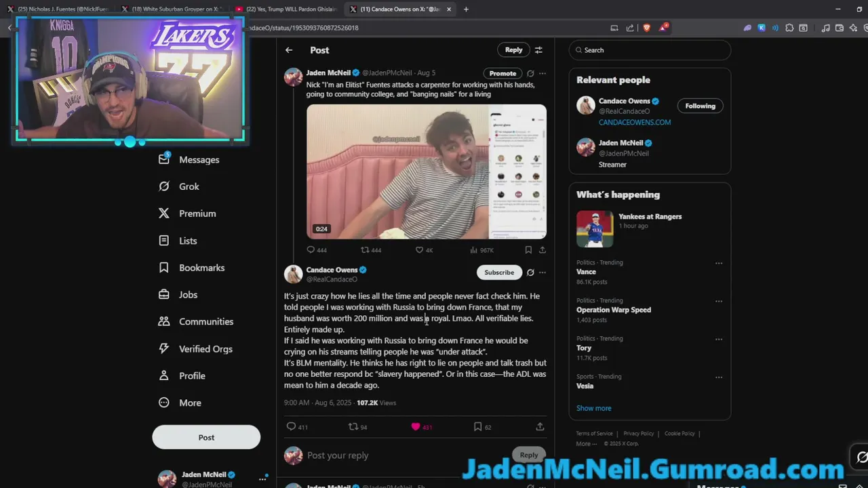
Task: Click Show more under What's happening
Action: coord(594,408)
